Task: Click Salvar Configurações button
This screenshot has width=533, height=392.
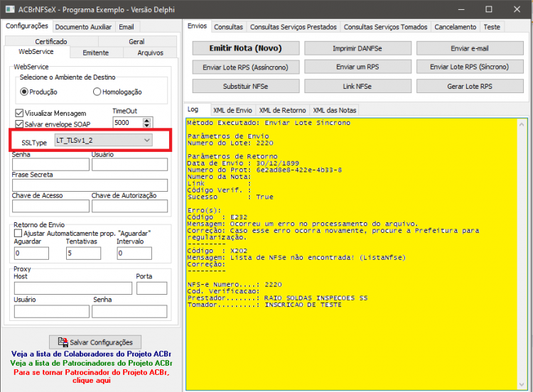Action: pyautogui.click(x=95, y=342)
